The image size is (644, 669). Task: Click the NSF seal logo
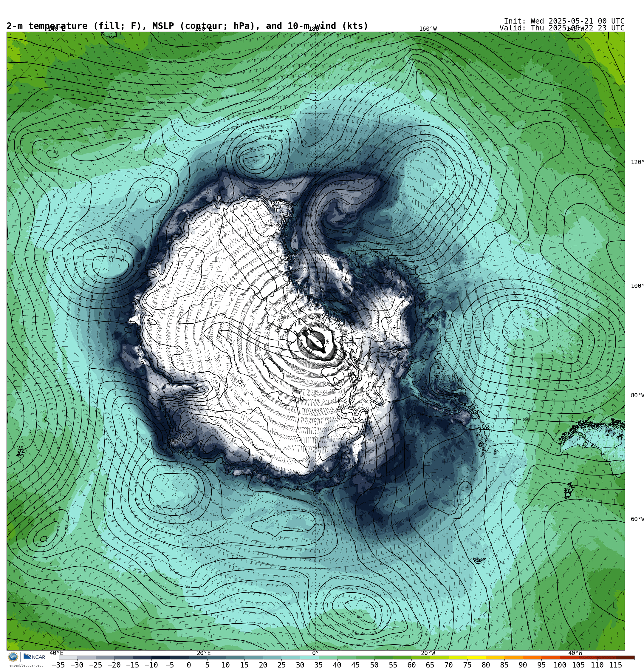pos(13,657)
